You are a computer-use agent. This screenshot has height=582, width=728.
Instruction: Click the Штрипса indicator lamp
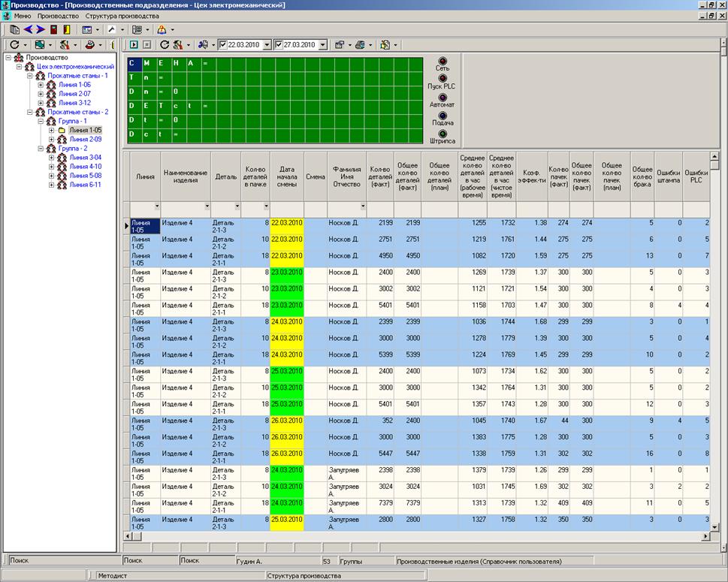click(x=443, y=134)
